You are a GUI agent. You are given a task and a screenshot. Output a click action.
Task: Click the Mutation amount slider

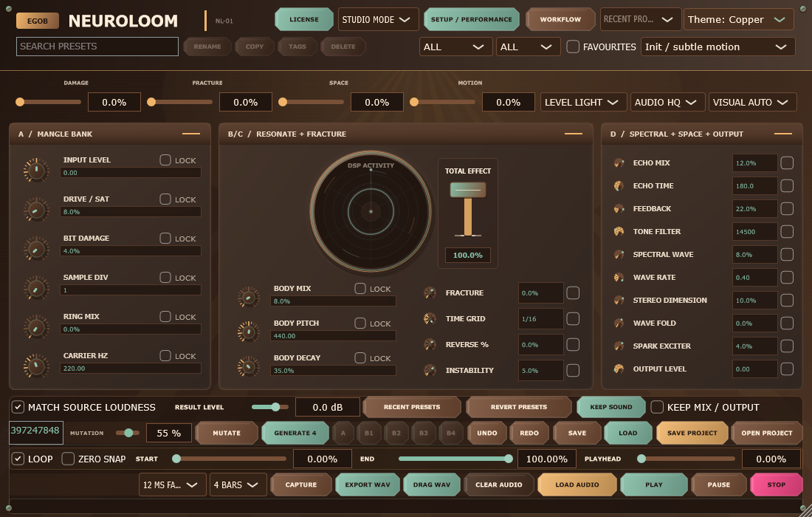point(128,433)
